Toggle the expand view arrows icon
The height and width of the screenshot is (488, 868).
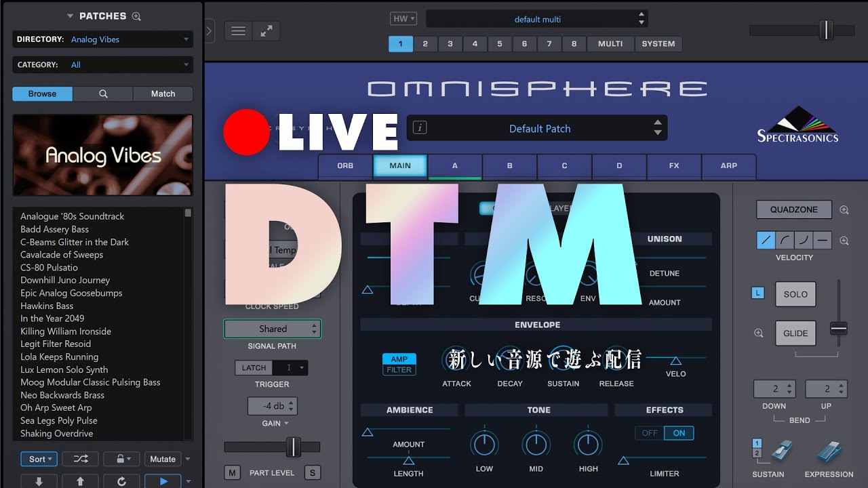pyautogui.click(x=267, y=31)
